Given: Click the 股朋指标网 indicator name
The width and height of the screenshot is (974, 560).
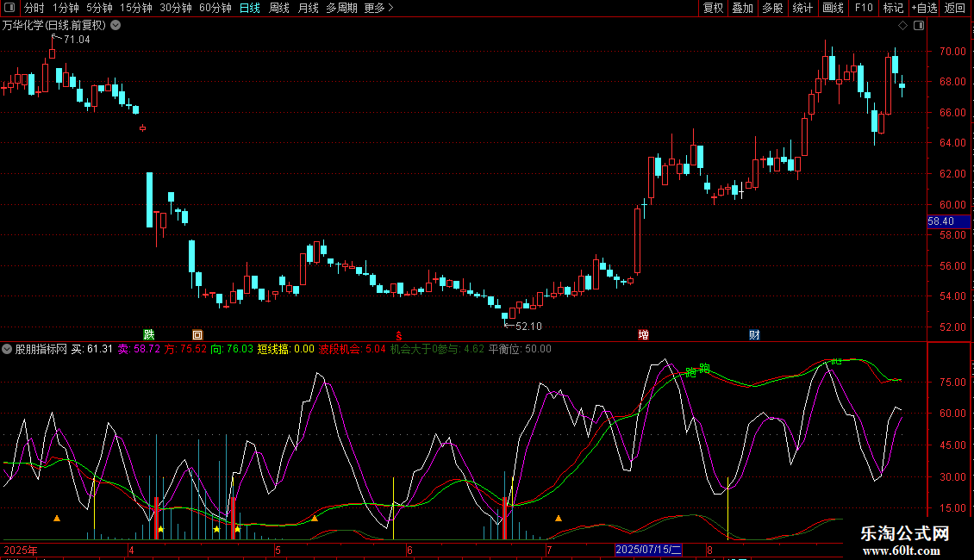Looking at the screenshot, I should tap(41, 349).
